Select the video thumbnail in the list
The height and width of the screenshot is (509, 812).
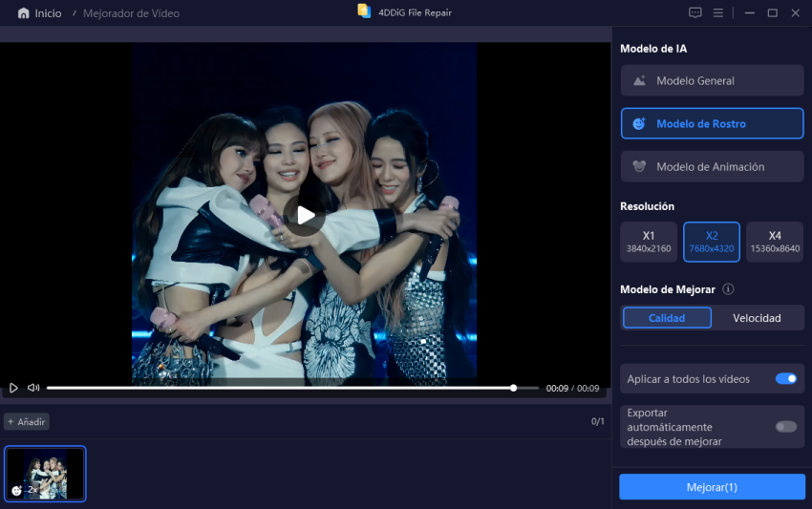(45, 474)
